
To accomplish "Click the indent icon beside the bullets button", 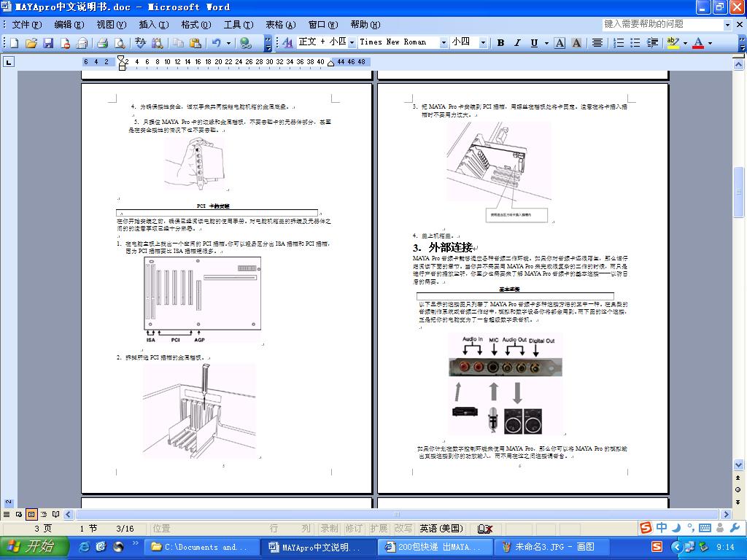I will click(652, 43).
